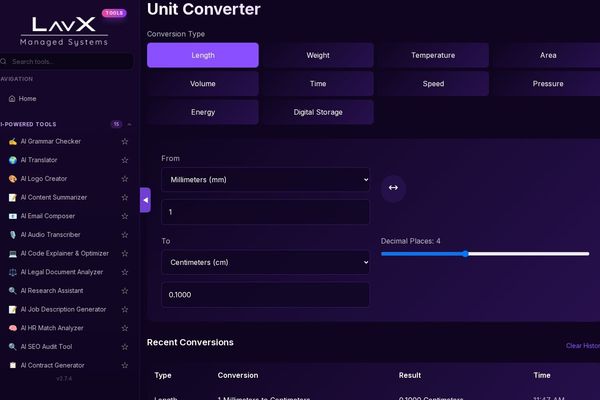Click the Decimal Places slider handle
This screenshot has height=400, width=600.
[x=465, y=254]
